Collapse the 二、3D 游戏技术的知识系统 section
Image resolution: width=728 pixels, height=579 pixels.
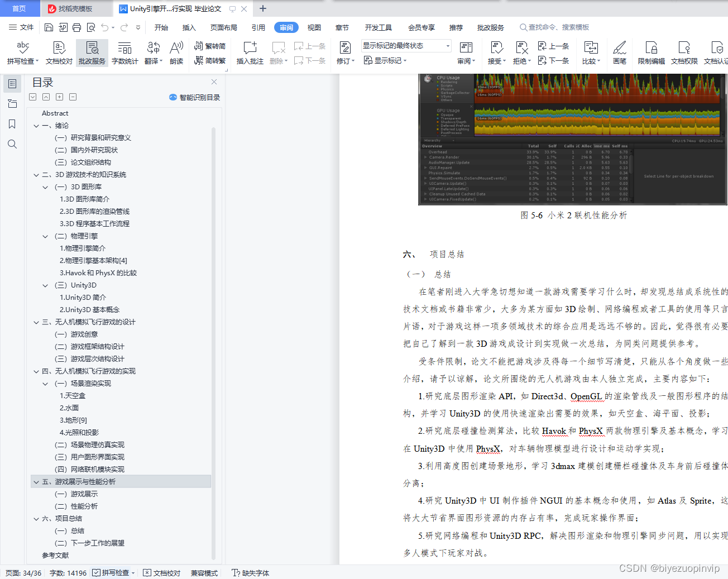point(36,175)
